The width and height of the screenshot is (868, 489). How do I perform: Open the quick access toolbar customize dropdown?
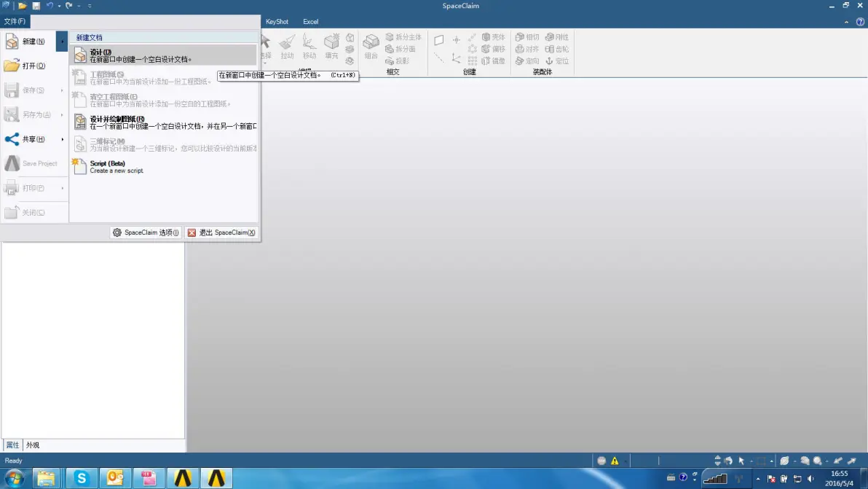click(x=90, y=6)
